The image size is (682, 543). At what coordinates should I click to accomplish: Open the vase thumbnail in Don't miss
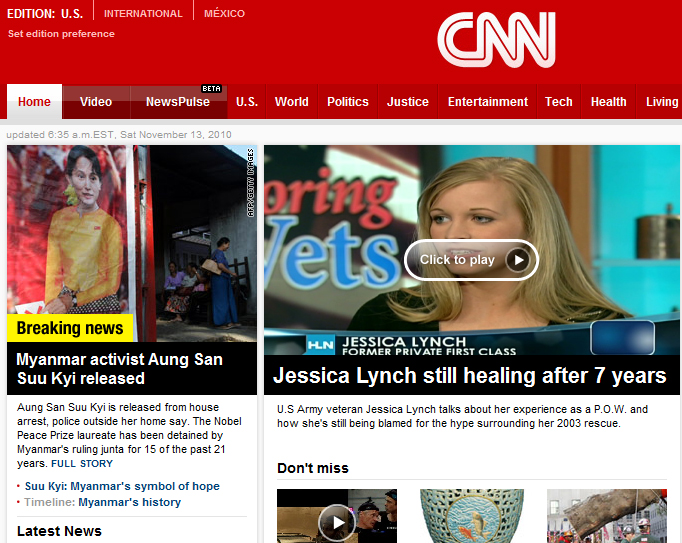pos(472,516)
